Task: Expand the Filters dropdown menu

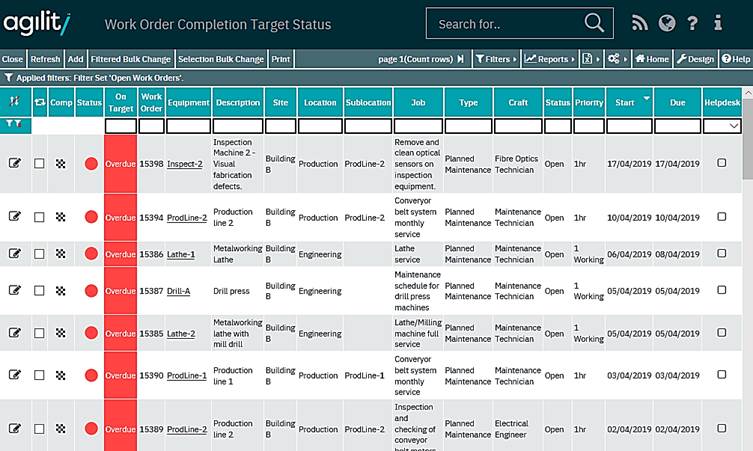Action: 495,59
